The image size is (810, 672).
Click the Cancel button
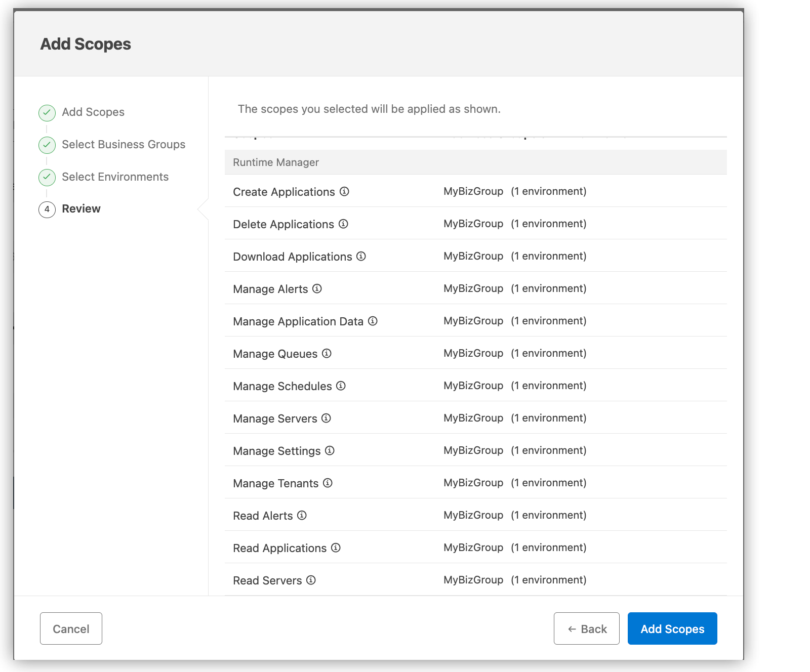tap(71, 628)
